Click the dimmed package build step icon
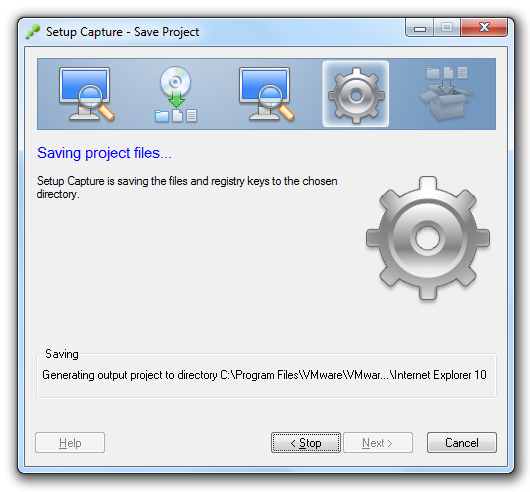530x492 pixels. (x=447, y=93)
